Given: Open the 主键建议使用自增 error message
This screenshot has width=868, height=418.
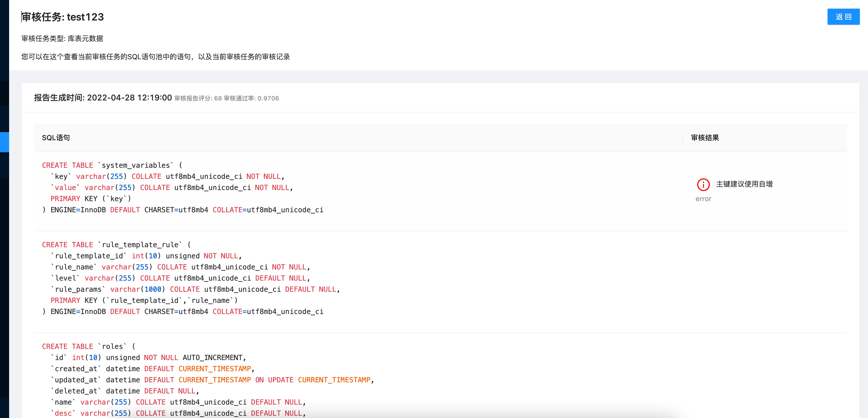Looking at the screenshot, I should point(744,184).
